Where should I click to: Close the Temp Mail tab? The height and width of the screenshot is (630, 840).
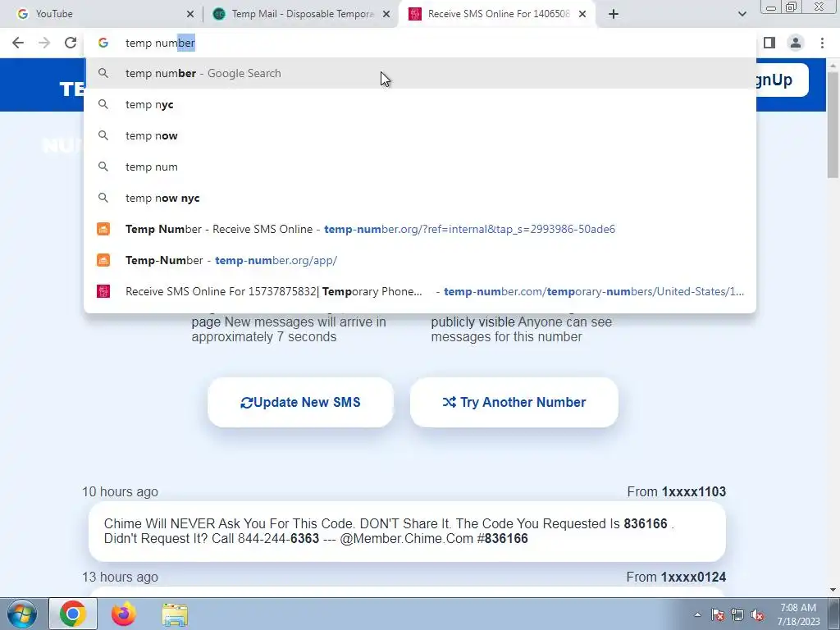pos(386,14)
